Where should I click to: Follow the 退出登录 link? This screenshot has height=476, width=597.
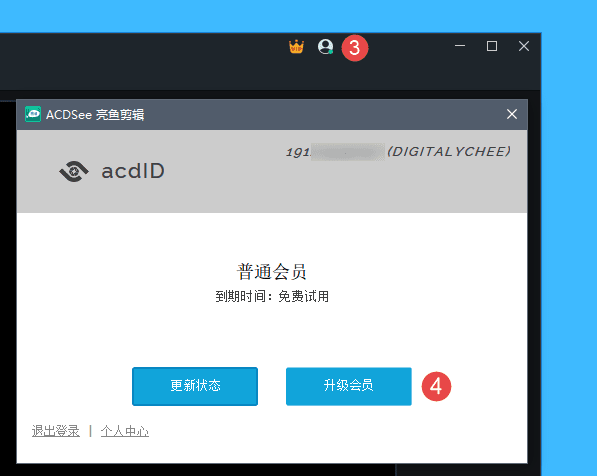click(x=56, y=431)
